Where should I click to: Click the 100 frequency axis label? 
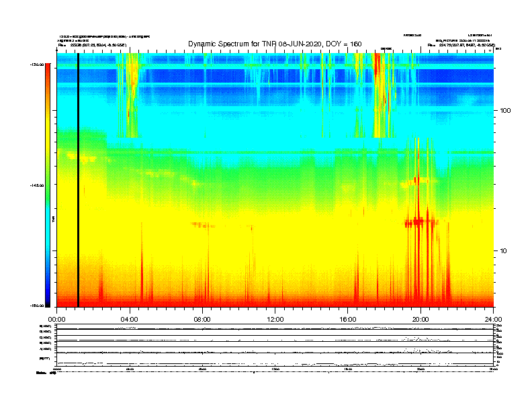coord(505,111)
